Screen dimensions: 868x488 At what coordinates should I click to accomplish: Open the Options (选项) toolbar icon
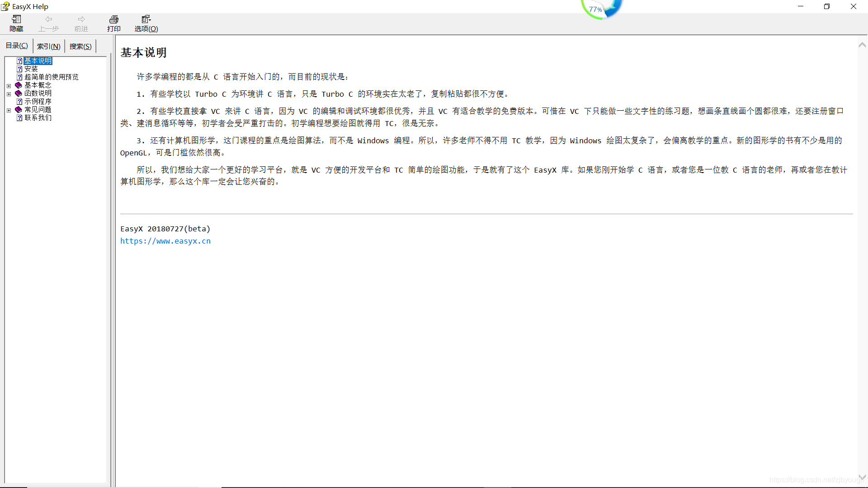146,19
